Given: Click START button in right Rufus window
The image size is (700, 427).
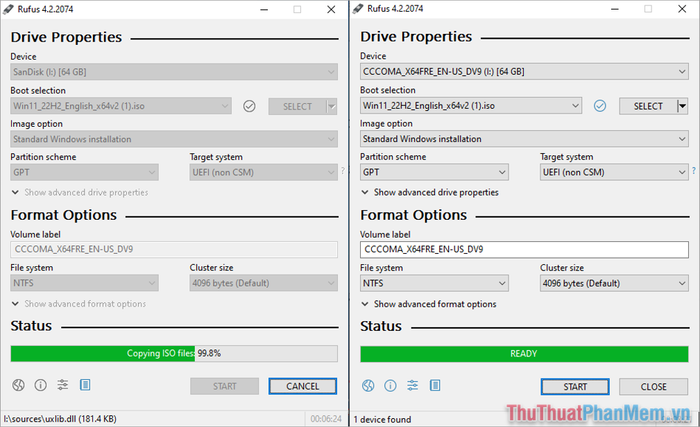Looking at the screenshot, I should coord(575,387).
